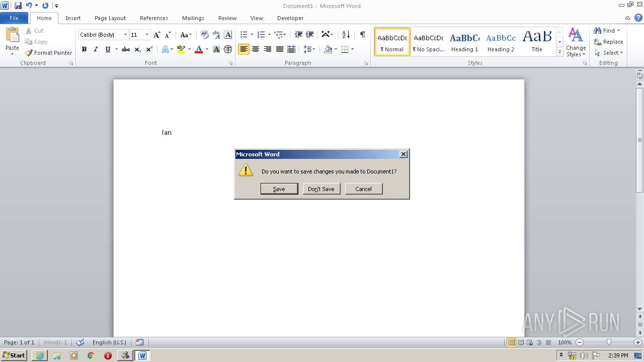Click the Format Painter tool
This screenshot has height=362, width=644.
pyautogui.click(x=48, y=53)
